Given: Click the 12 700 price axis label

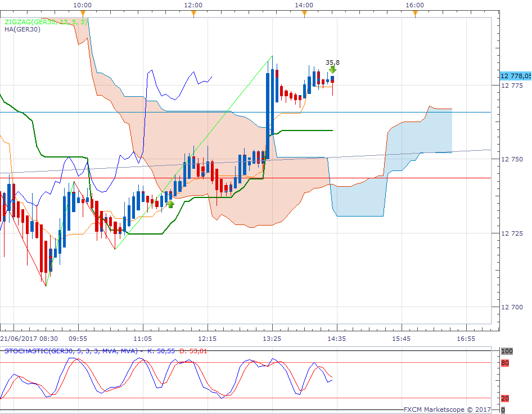Looking at the screenshot, I should tap(512, 307).
